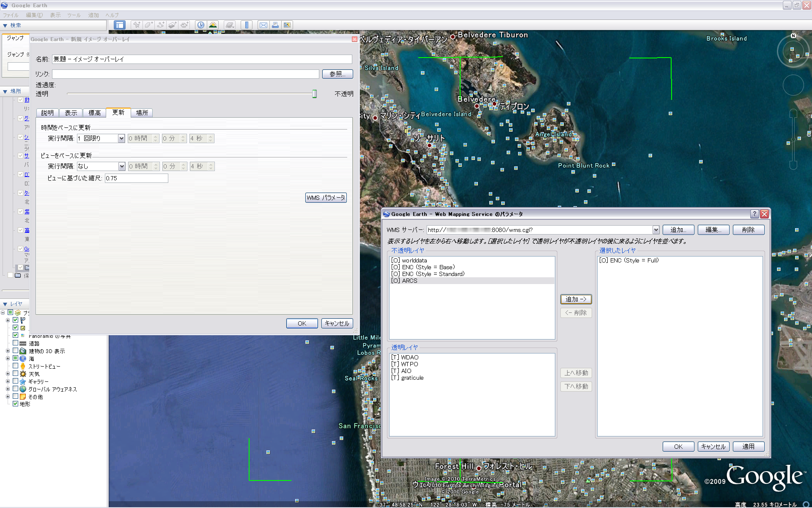
Task: Open view-based 実行間隔 dropdown (なし)
Action: 121,166
